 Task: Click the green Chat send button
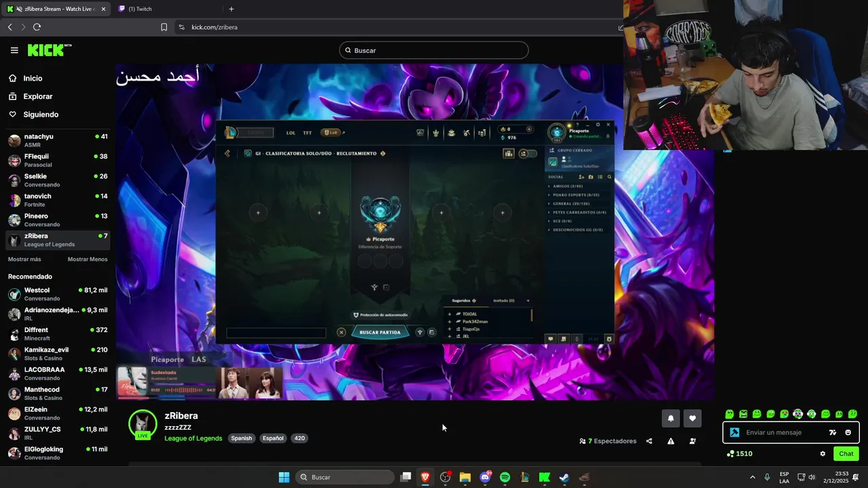pos(846,454)
